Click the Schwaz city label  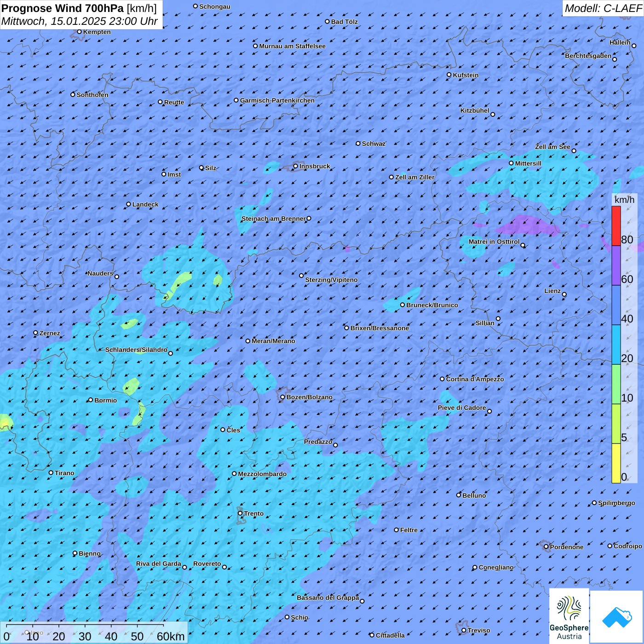[x=374, y=144]
